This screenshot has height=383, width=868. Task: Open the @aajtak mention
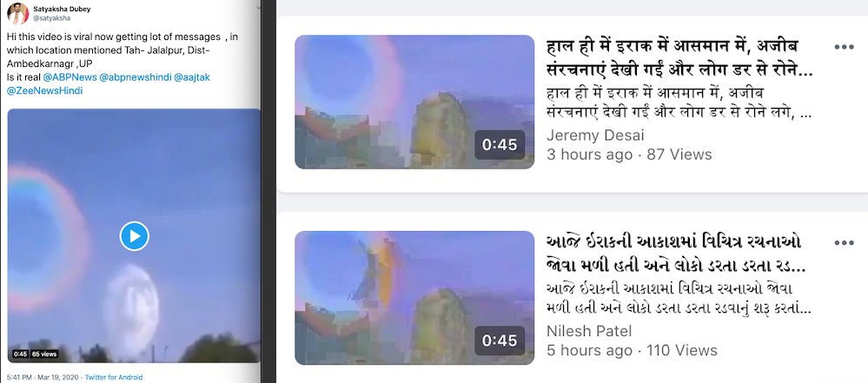click(192, 77)
